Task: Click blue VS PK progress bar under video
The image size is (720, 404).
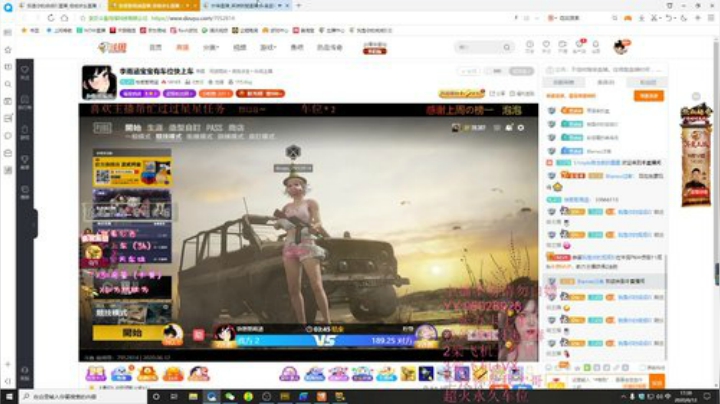Action: pyautogui.click(x=324, y=341)
